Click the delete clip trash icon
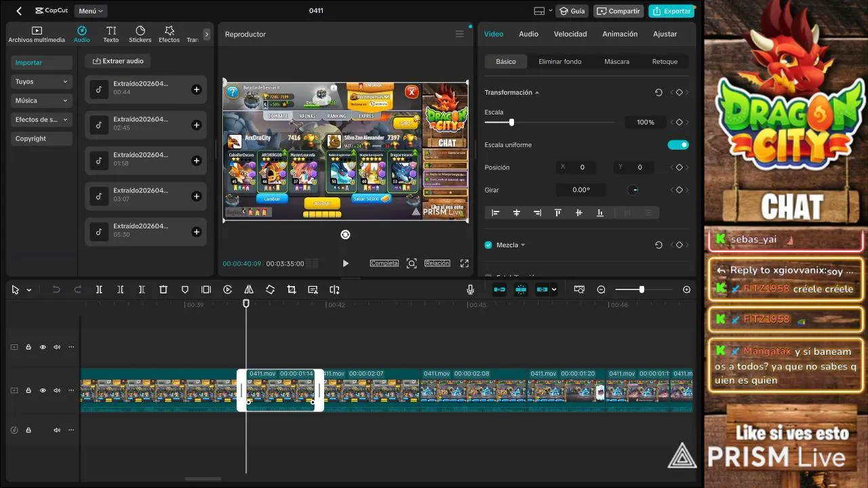Image resolution: width=868 pixels, height=488 pixels. [x=163, y=289]
